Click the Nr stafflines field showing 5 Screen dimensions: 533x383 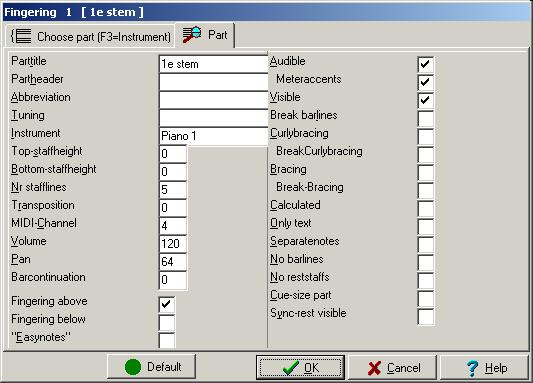(173, 190)
